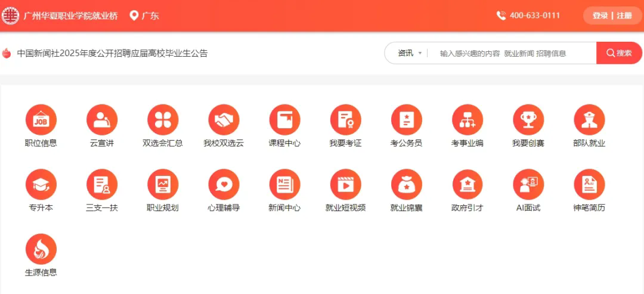Click the 就业锦囊 label

coord(407,208)
